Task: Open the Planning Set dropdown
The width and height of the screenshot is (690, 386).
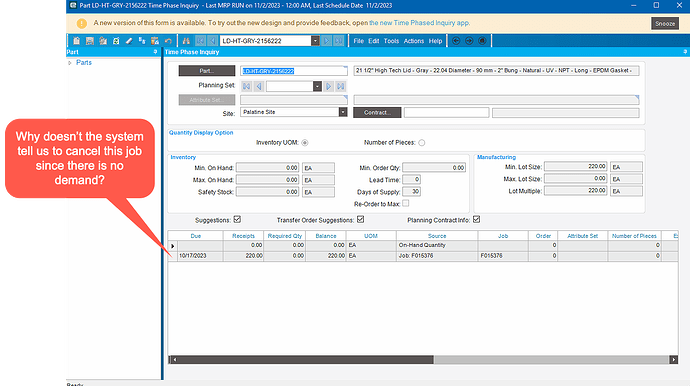Action: pos(317,86)
